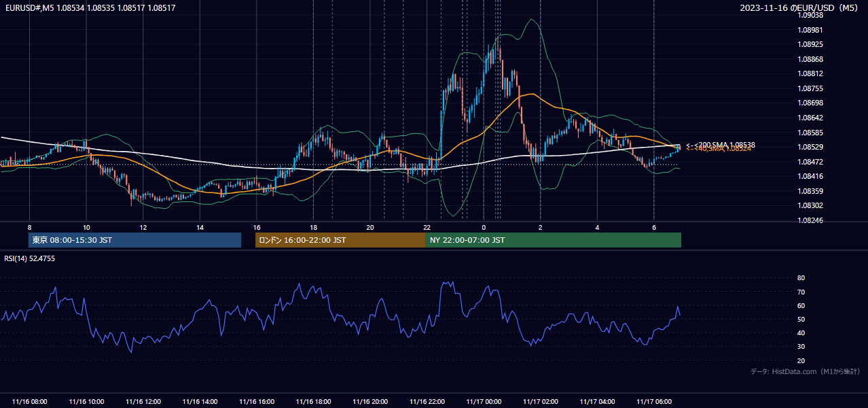Click the 11/17 04:00 time label

pos(597,402)
